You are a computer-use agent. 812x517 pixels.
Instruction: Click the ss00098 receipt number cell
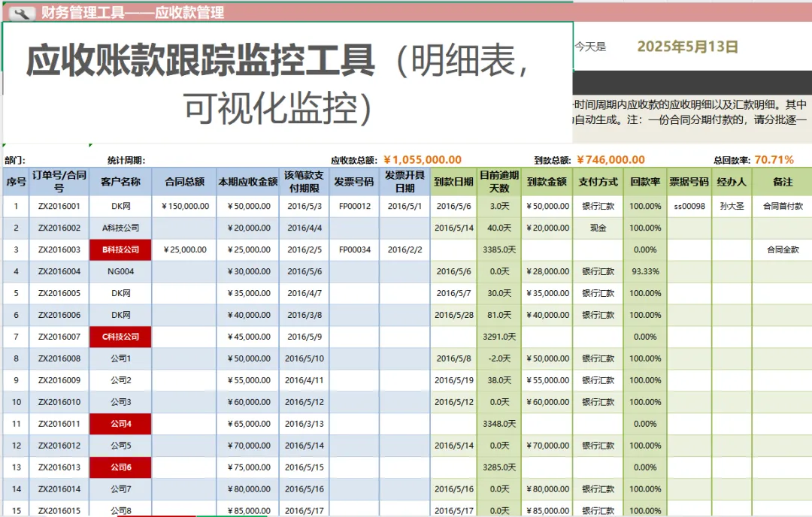pos(689,206)
